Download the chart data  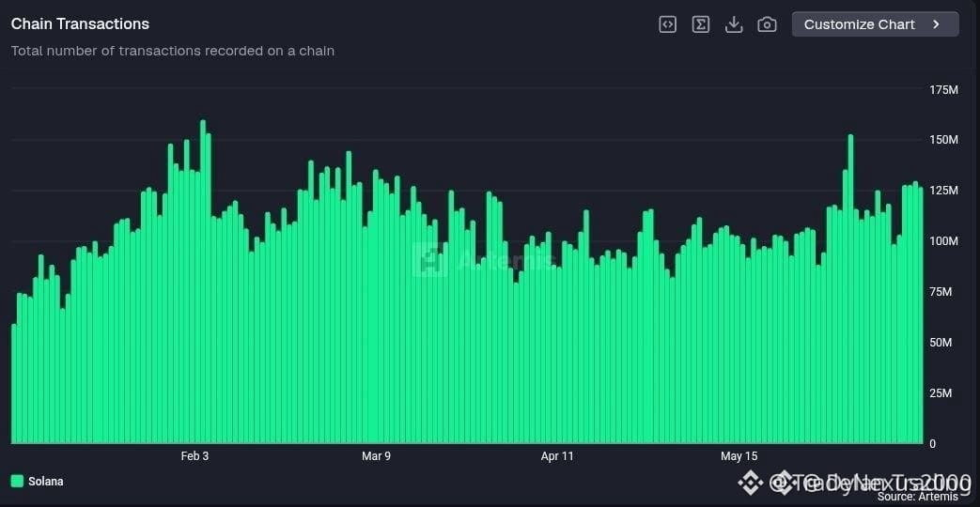click(734, 24)
